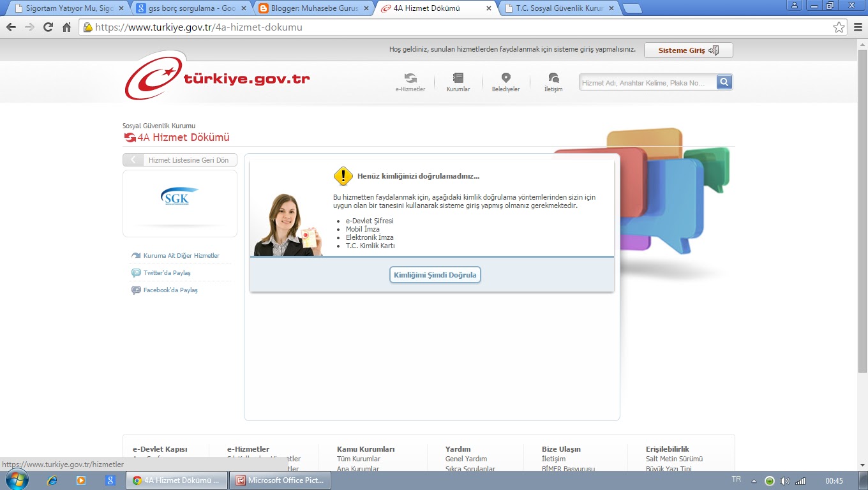The width and height of the screenshot is (868, 490).
Task: Click the taskbar clock showing 00:45
Action: click(x=834, y=480)
